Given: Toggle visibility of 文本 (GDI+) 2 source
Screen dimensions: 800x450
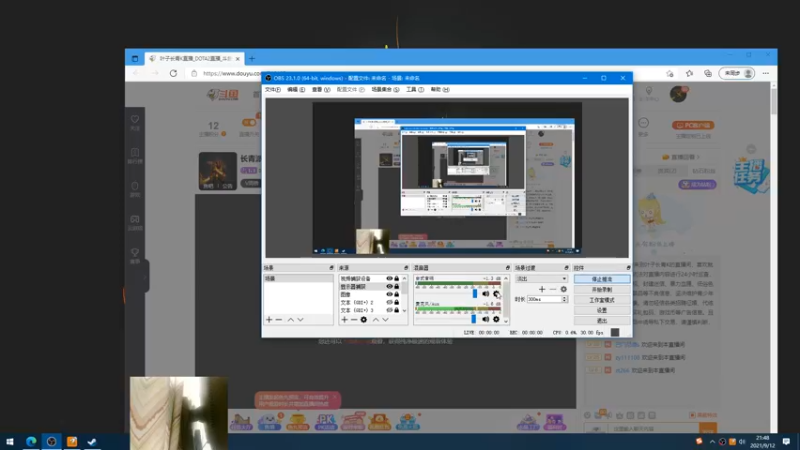Looking at the screenshot, I should (389, 302).
